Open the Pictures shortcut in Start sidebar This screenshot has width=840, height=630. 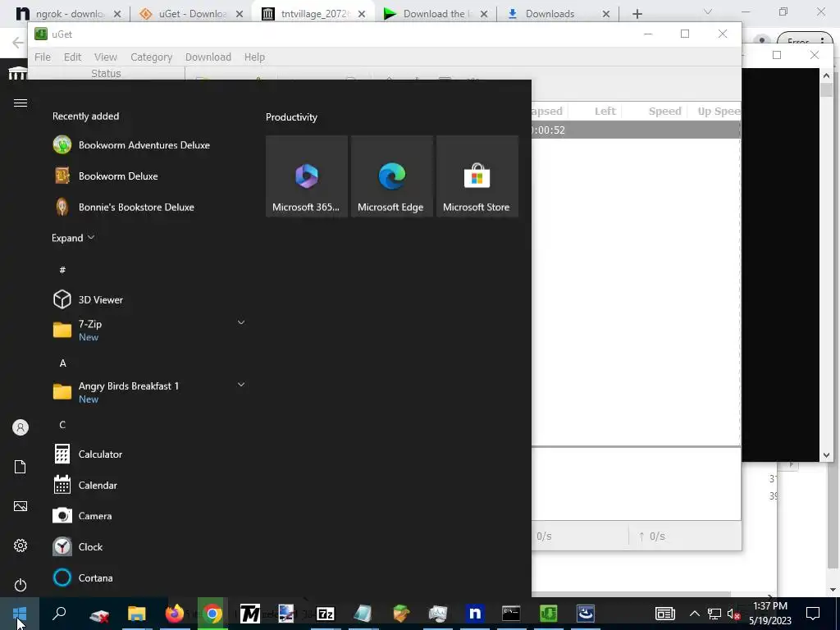click(x=21, y=506)
